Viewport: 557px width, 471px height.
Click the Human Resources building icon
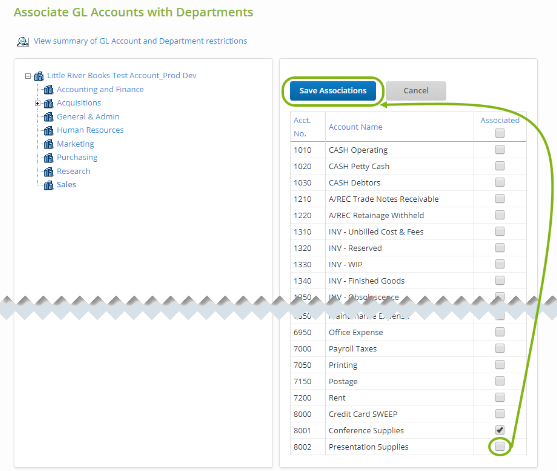(48, 130)
